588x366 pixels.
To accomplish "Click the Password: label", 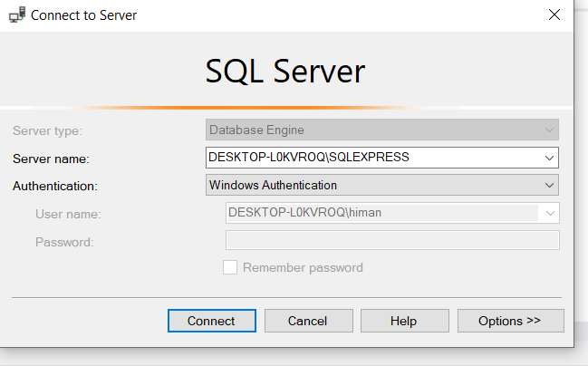I will click(x=64, y=242).
